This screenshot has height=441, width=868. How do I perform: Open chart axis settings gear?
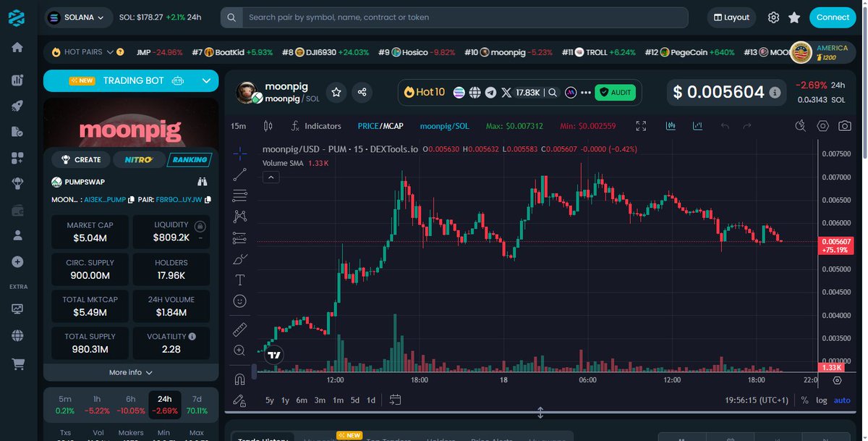(x=837, y=380)
